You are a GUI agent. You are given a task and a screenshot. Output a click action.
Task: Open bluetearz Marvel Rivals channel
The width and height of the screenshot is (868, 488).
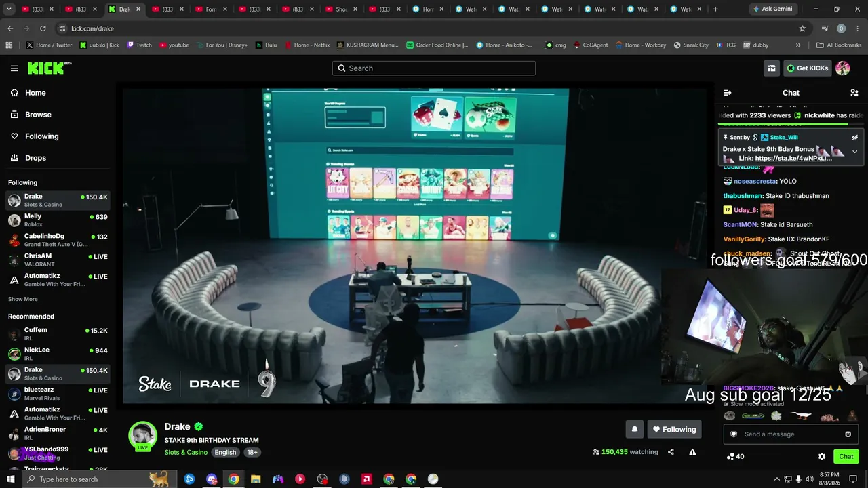(x=58, y=394)
